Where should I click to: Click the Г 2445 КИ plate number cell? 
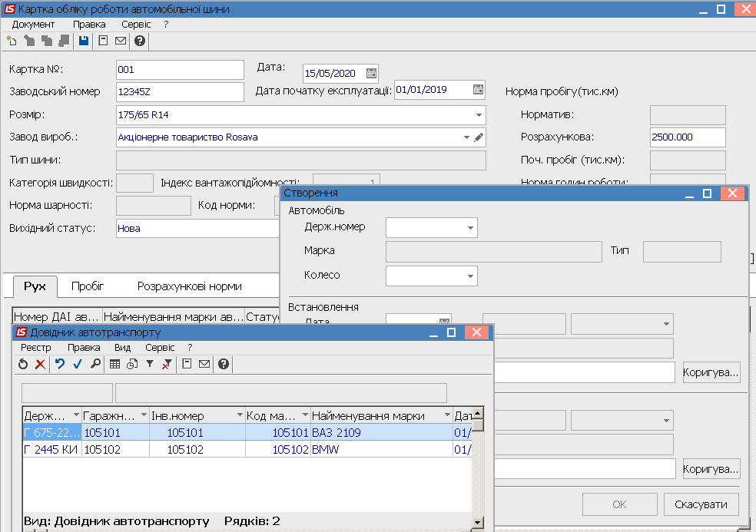(52, 450)
